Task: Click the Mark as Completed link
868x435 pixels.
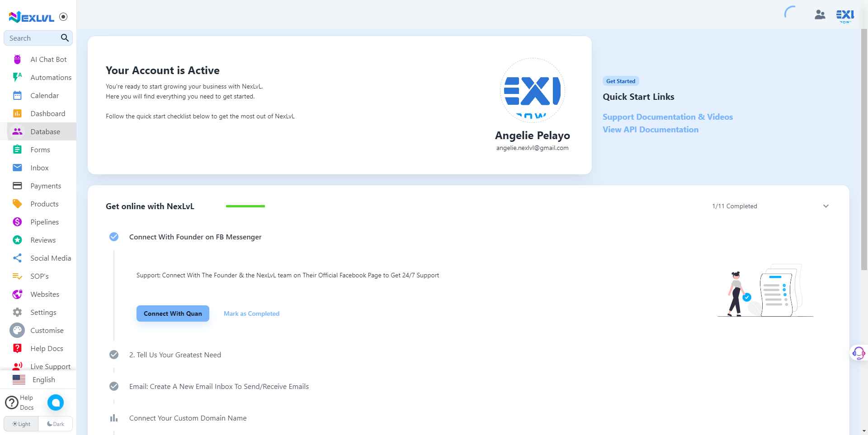Action: 251,313
